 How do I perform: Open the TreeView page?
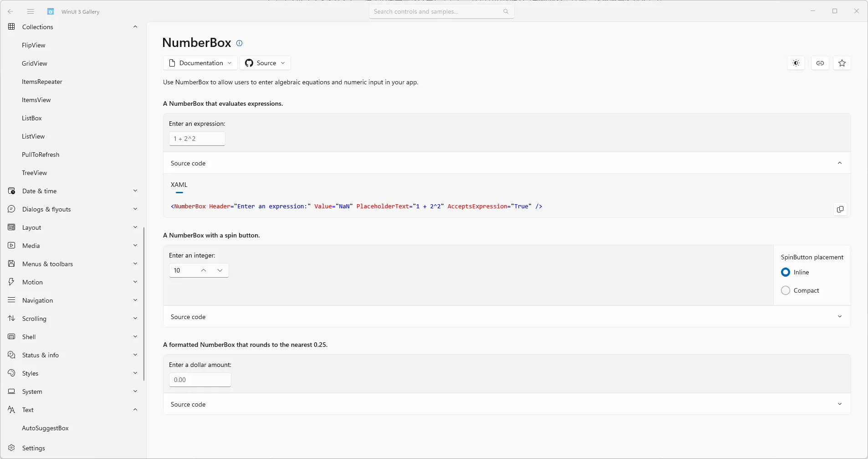35,173
